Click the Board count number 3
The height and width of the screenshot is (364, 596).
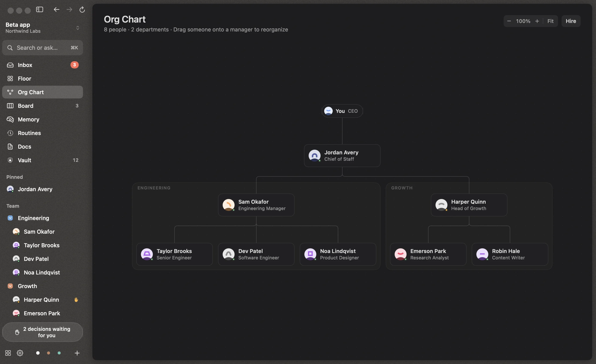click(77, 105)
